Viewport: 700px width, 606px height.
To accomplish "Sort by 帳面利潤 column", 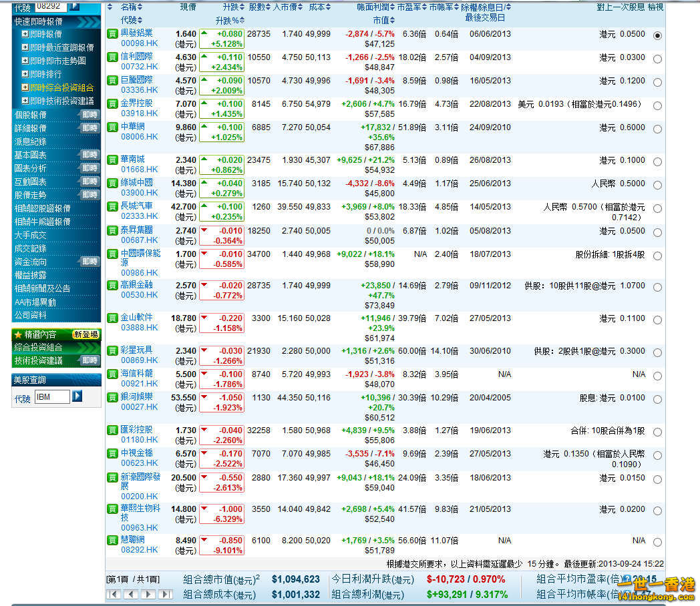I will [x=375, y=7].
